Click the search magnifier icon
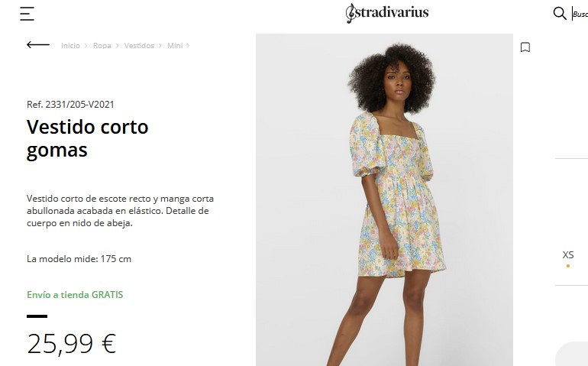This screenshot has height=366, width=588. point(560,14)
